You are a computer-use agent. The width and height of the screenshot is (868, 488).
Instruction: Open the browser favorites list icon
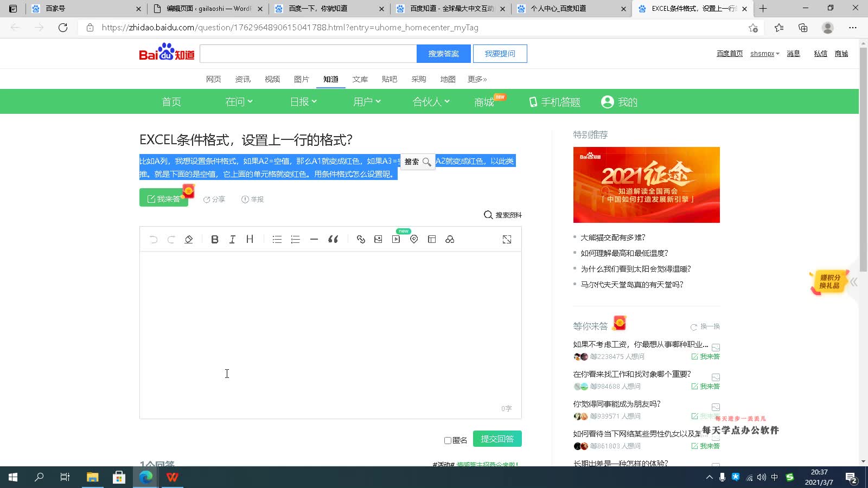click(x=779, y=28)
